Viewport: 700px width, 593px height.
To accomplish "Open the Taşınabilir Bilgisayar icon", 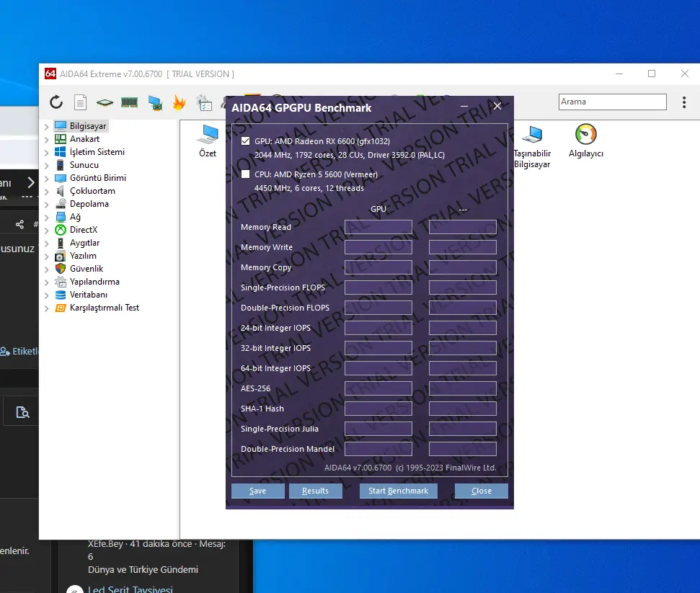I will pos(532,146).
